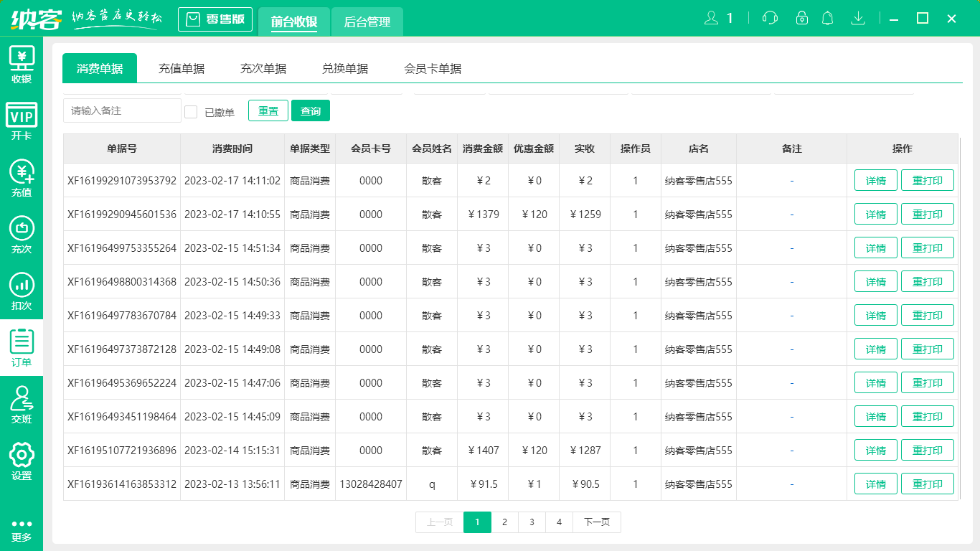Click the download icon in the title bar
Viewport: 980px width, 551px height.
(858, 18)
